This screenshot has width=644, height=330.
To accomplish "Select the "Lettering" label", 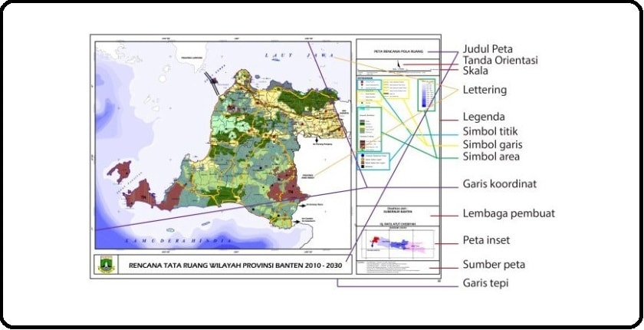I will coord(485,90).
